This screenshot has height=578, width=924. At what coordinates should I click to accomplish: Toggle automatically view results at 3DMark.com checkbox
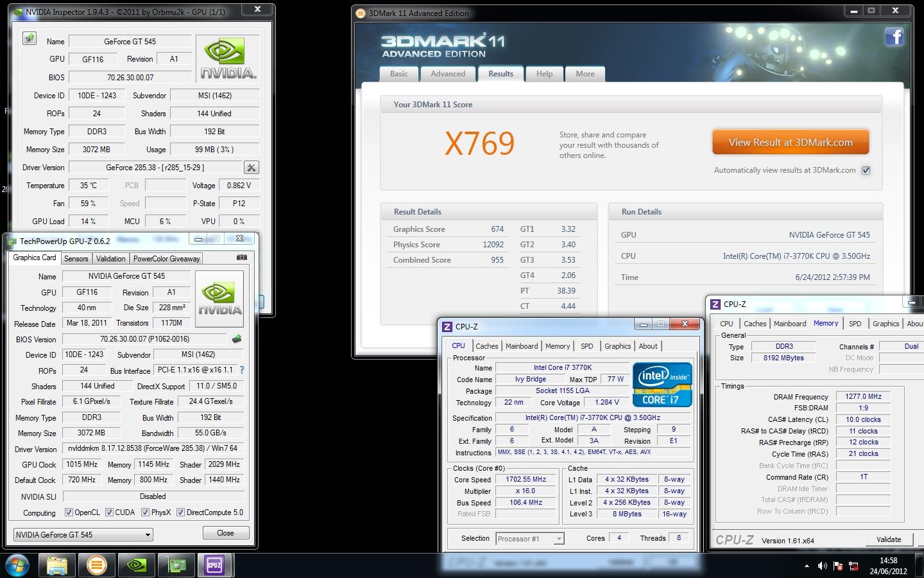pyautogui.click(x=866, y=170)
